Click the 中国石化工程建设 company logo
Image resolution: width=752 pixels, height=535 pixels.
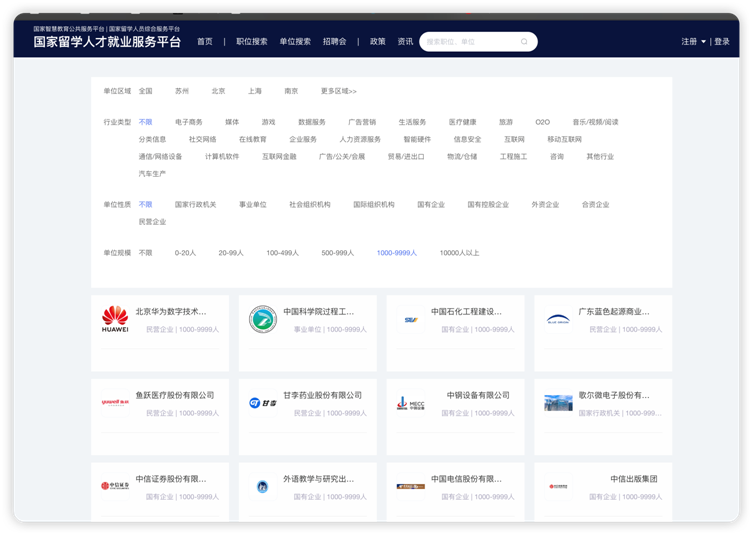point(411,319)
